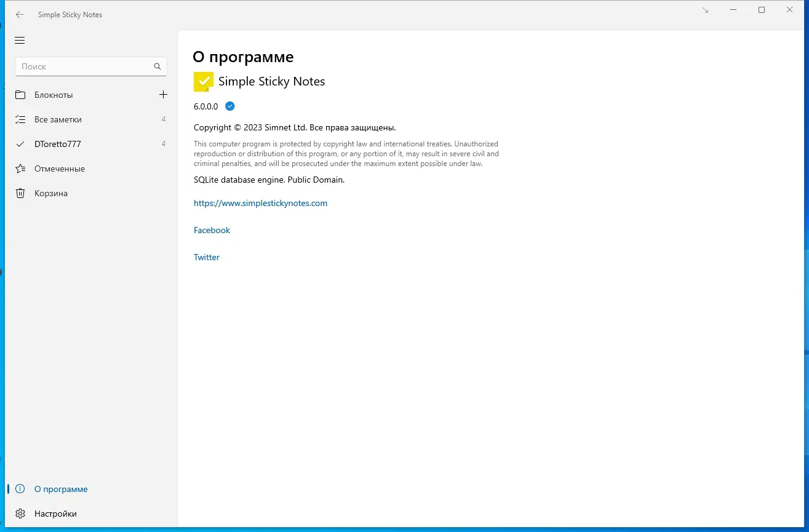
Task: Add a new notebook with plus icon
Action: 163,95
